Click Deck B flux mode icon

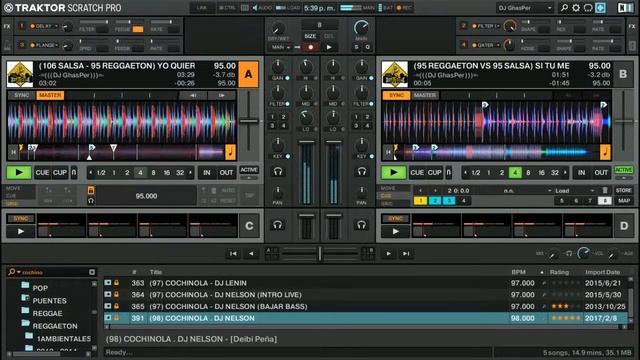(x=449, y=173)
